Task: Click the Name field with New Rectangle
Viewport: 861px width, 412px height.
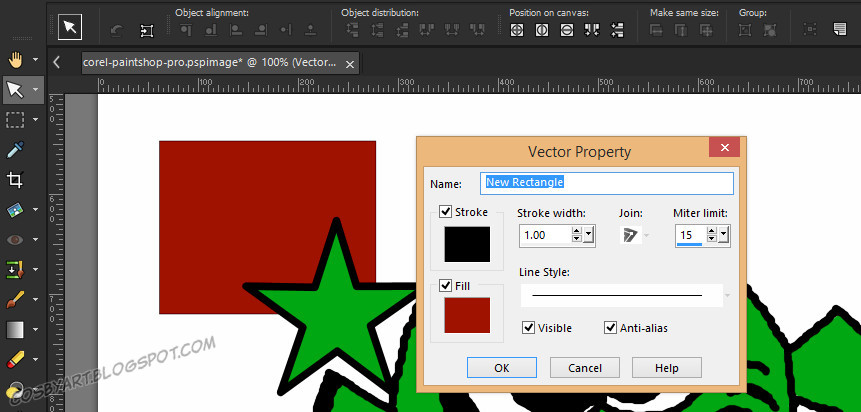Action: (607, 183)
